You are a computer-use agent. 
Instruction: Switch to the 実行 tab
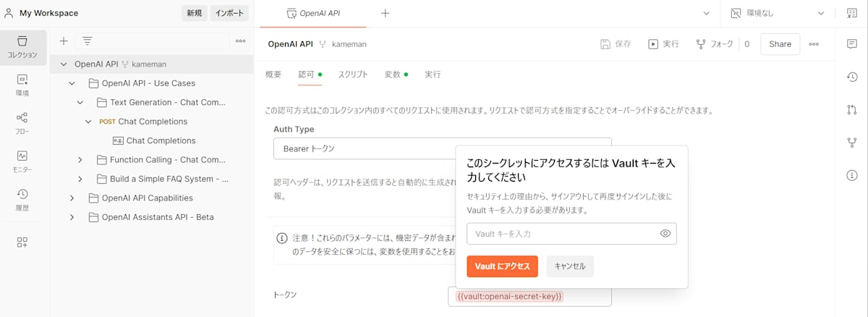(x=433, y=75)
